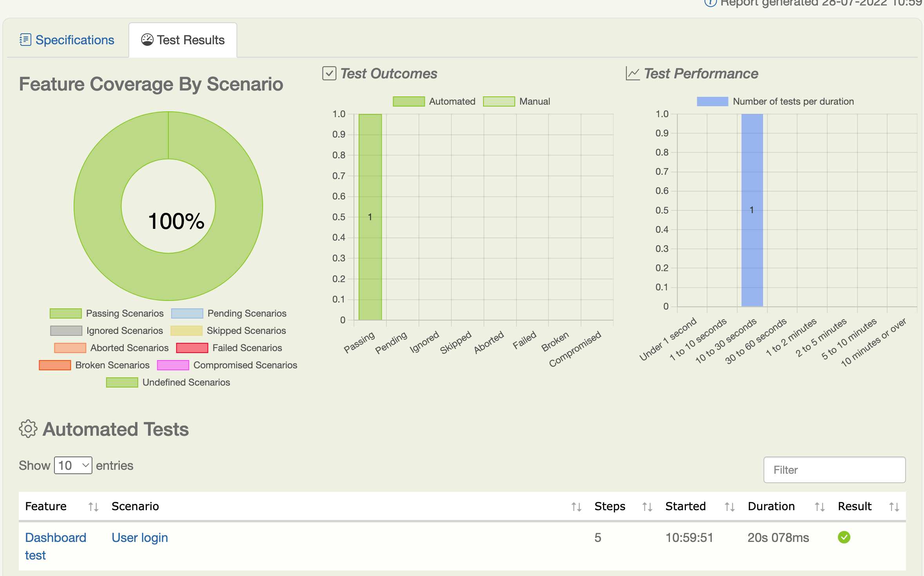The height and width of the screenshot is (576, 924).
Task: Sort by the Result column
Action: (x=854, y=506)
